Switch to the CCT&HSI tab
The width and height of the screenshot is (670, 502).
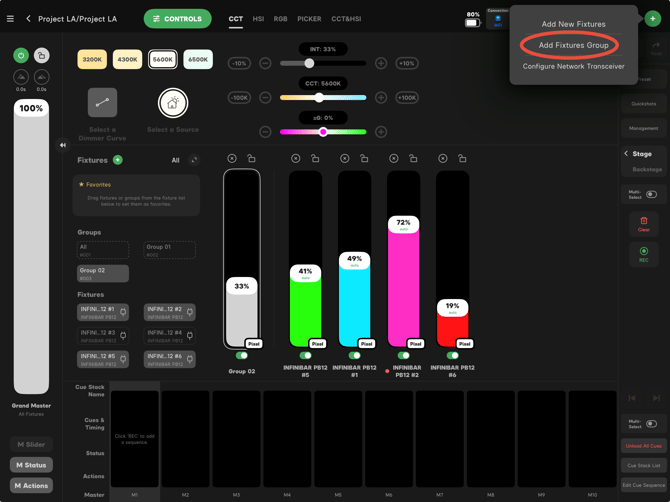[x=346, y=19]
